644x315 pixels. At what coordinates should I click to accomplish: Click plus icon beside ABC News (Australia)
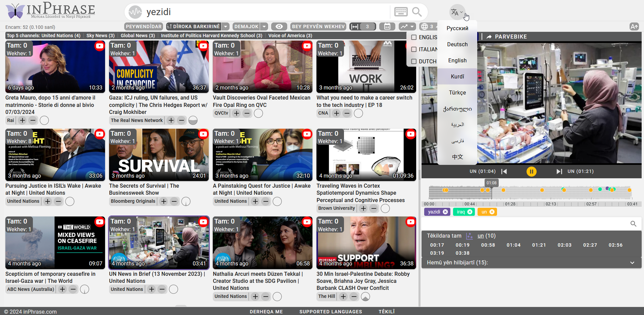coord(62,289)
